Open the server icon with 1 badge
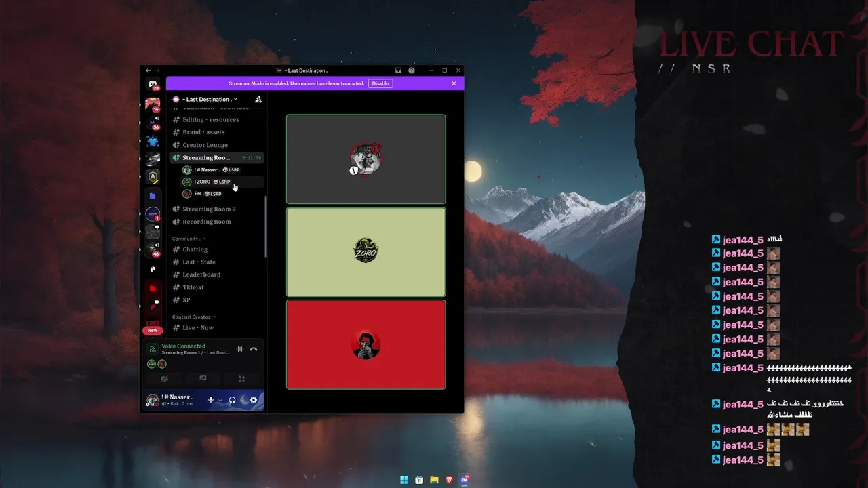Viewport: 868px width, 488px height. pos(153,214)
